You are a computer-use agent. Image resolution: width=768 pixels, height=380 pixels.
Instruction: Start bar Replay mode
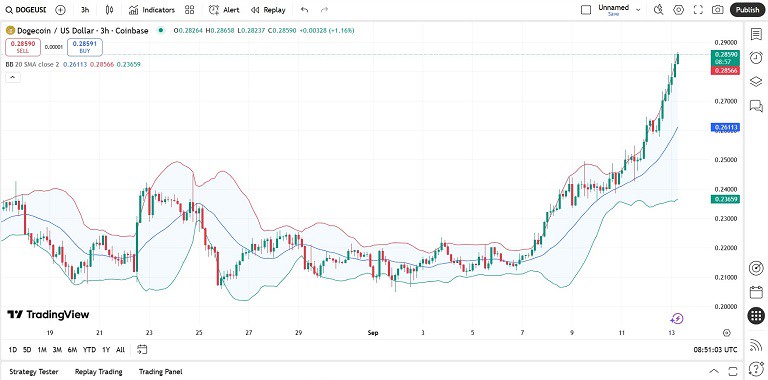[x=268, y=10]
